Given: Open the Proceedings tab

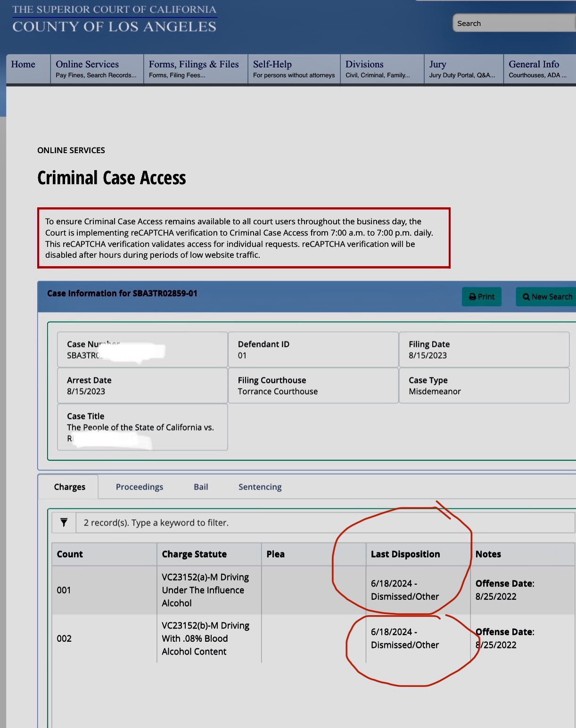Looking at the screenshot, I should [x=139, y=487].
